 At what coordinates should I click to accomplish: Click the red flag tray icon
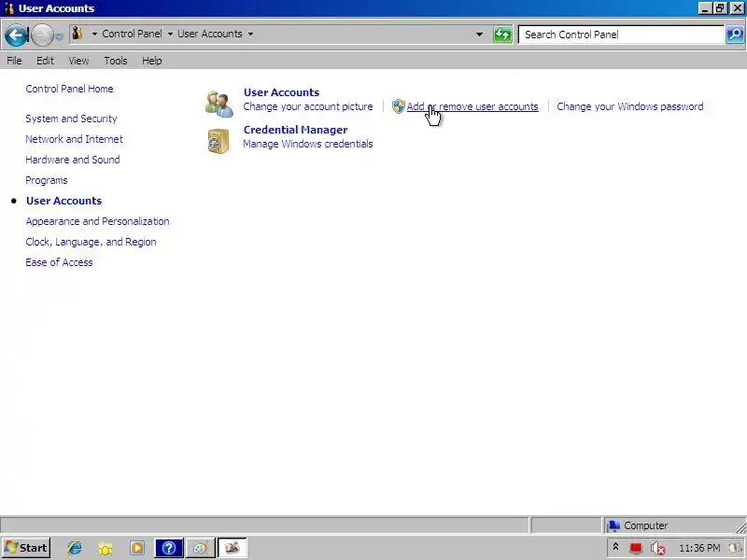coord(636,548)
